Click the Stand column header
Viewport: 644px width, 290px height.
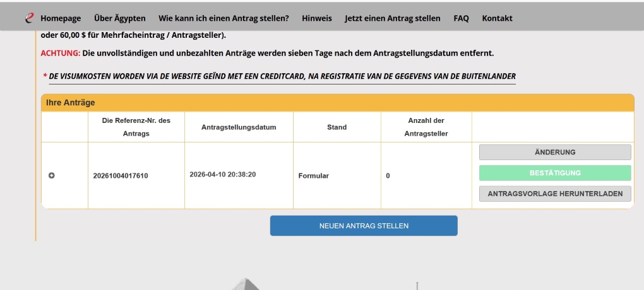(x=337, y=127)
